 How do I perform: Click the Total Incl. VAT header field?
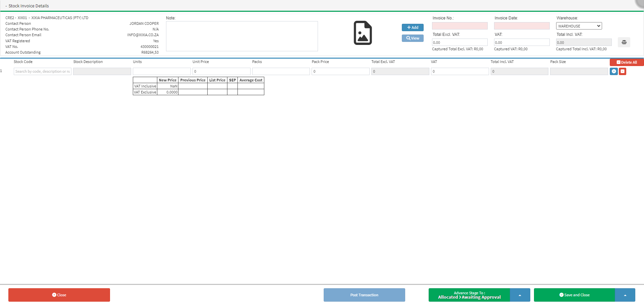pos(584,42)
